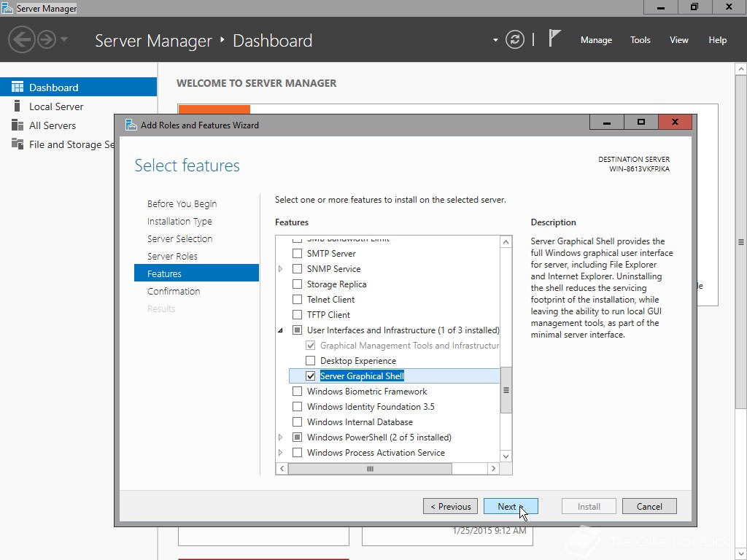Check the SMTP Server feature

click(x=297, y=253)
